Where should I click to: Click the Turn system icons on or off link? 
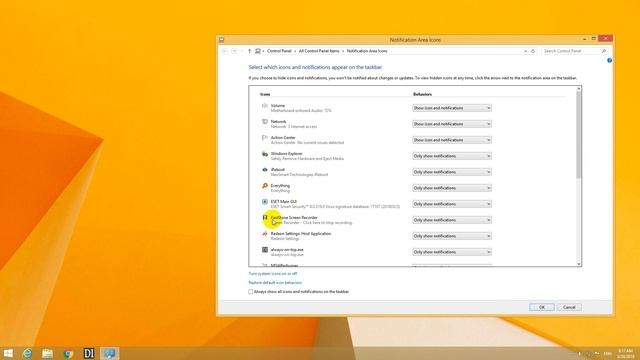tap(273, 273)
